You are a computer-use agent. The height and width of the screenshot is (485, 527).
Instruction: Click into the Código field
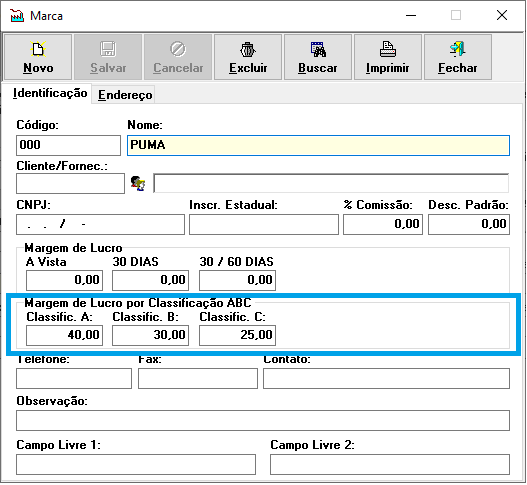tap(68, 145)
